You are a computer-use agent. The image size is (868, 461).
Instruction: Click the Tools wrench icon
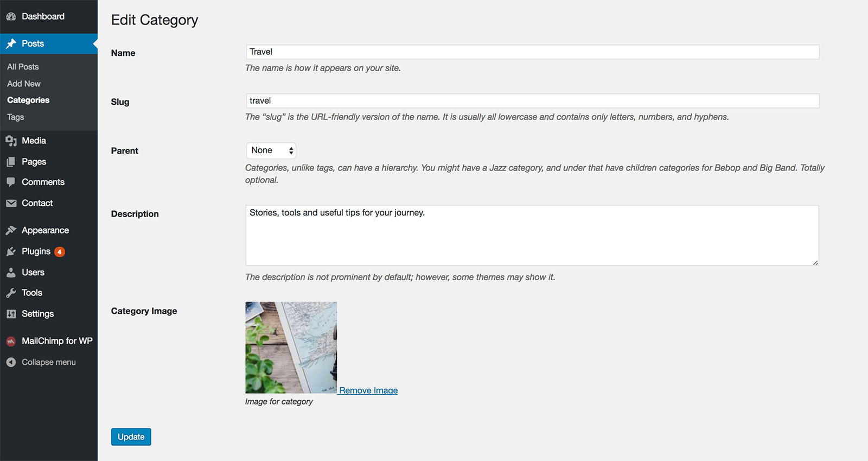pyautogui.click(x=11, y=293)
